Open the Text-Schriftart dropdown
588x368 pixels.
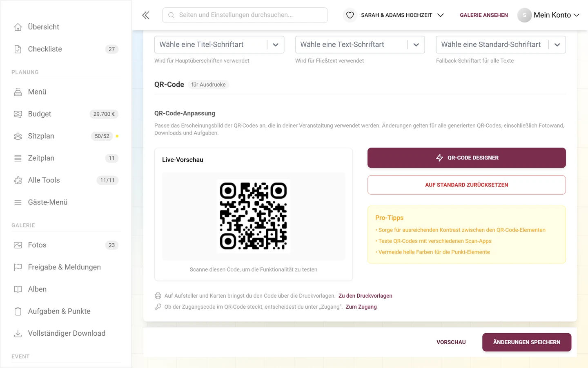pos(360,45)
